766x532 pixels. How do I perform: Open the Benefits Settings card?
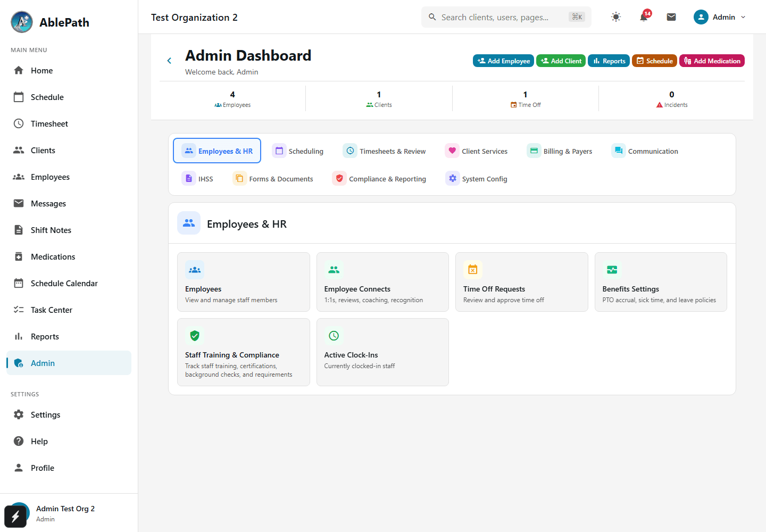click(x=661, y=282)
